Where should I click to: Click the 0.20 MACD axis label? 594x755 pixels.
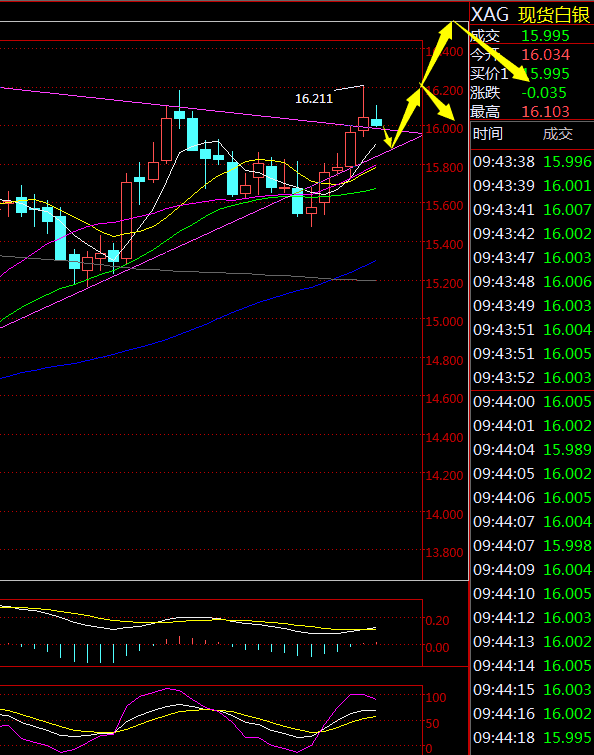[x=437, y=621]
